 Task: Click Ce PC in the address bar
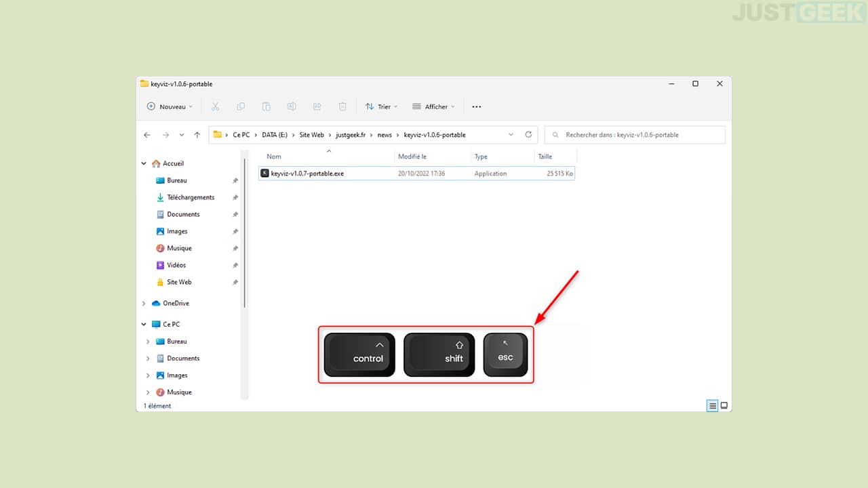241,135
